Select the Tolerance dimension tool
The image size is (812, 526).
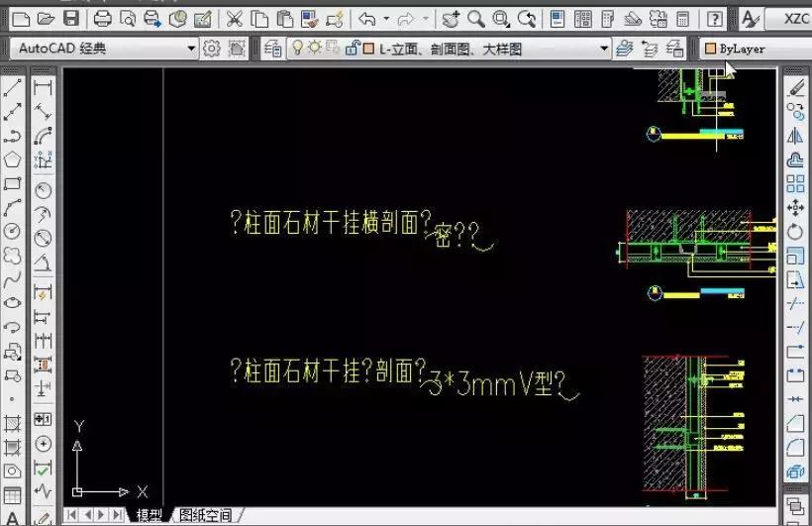[43, 418]
